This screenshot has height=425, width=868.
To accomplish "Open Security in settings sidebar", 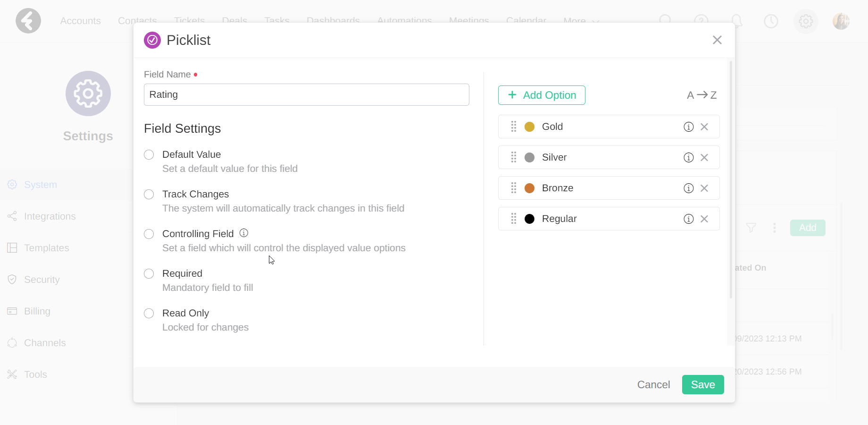I will (x=33, y=280).
